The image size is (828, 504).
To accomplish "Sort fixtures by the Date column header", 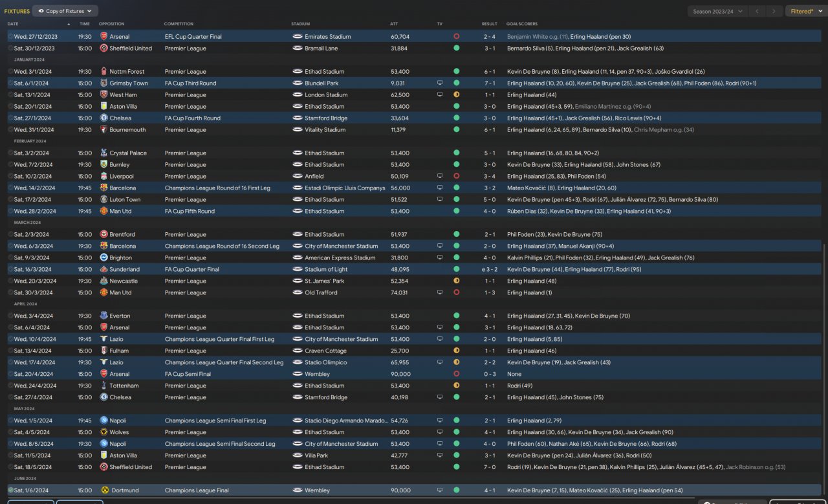I will tap(13, 24).
